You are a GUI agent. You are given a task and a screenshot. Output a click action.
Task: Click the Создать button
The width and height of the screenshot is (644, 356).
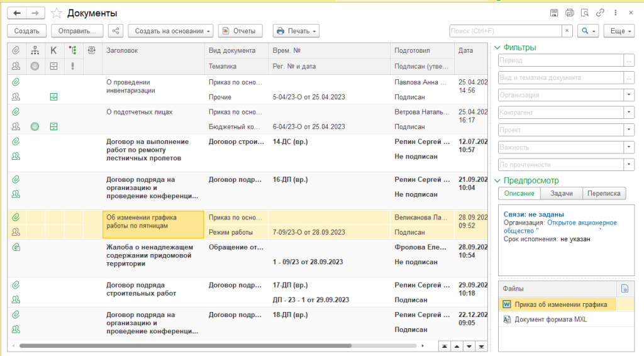26,31
